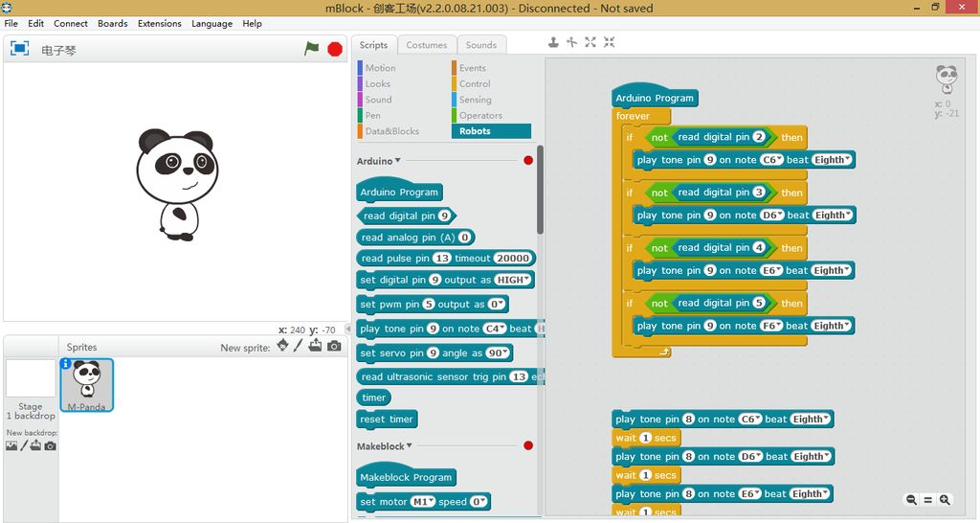Select the Robots block category
The image size is (980, 523).
point(491,131)
